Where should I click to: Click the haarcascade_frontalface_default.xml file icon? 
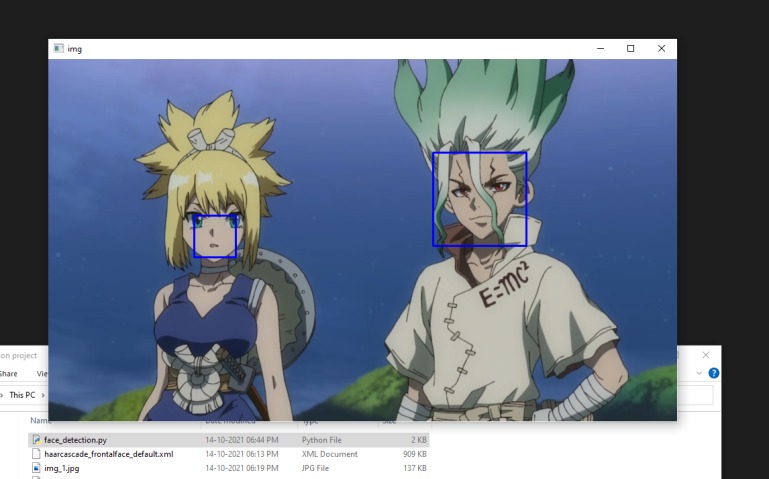point(36,454)
